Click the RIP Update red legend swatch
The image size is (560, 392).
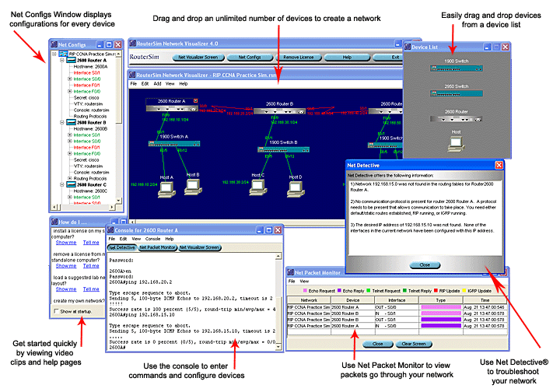pos(436,291)
